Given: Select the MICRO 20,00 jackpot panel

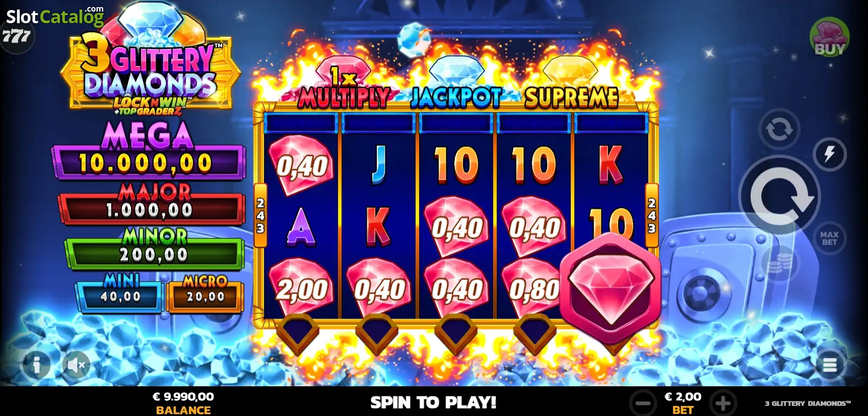Looking at the screenshot, I should coord(205,293).
